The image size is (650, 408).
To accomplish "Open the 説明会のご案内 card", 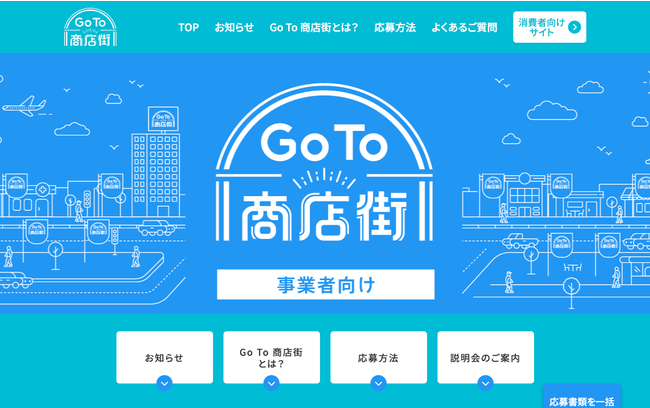I will (x=485, y=357).
